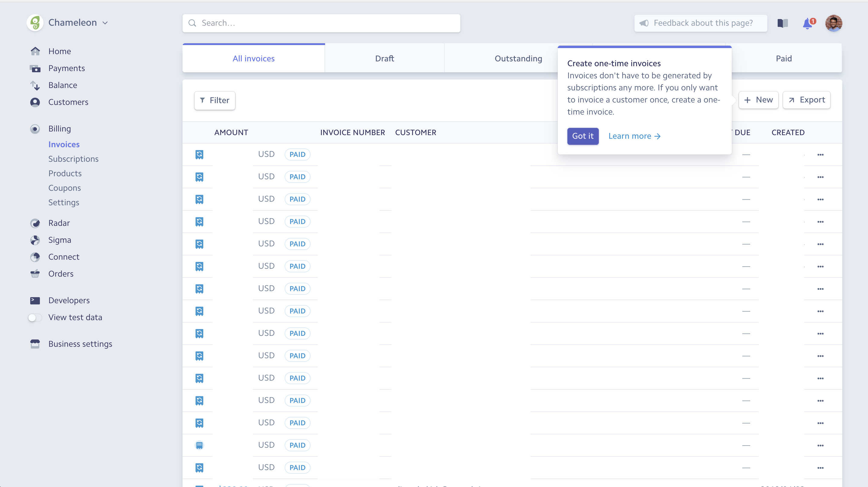This screenshot has width=868, height=487.
Task: Click Feedback about this page field
Action: pyautogui.click(x=701, y=23)
